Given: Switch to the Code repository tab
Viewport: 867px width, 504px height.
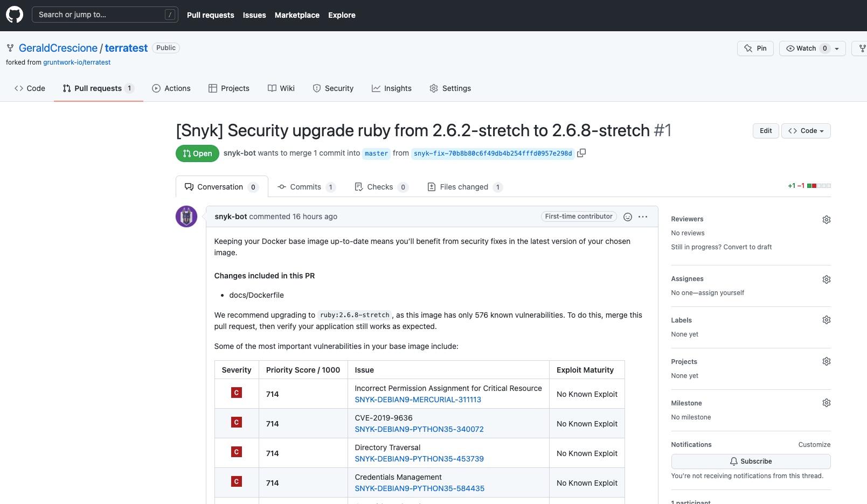Looking at the screenshot, I should click(x=30, y=88).
